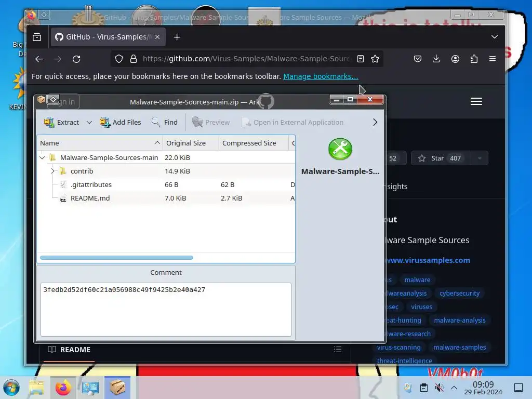Image resolution: width=532 pixels, height=399 pixels.
Task: Reload the current page
Action: (76, 59)
